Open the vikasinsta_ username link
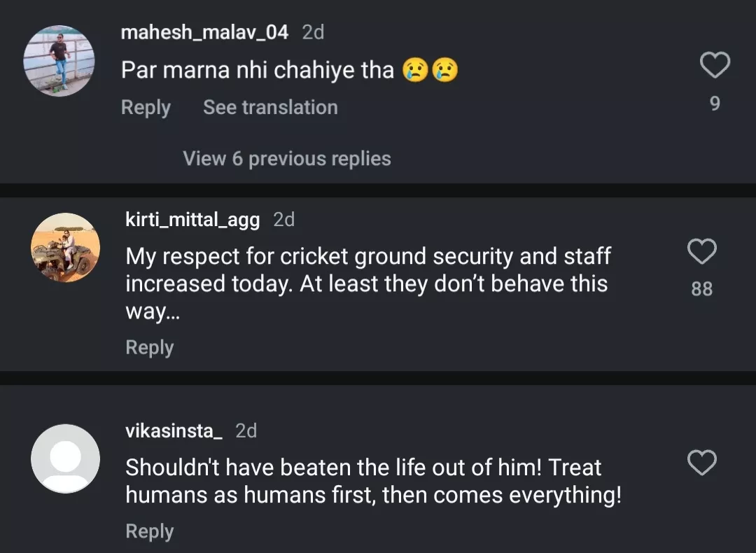Viewport: 756px width, 553px height. (x=174, y=430)
